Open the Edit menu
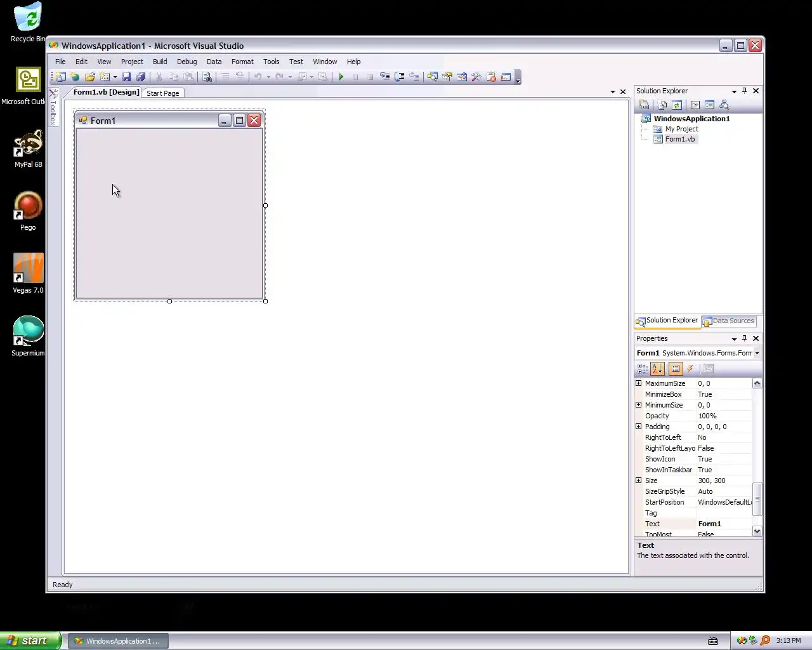The height and width of the screenshot is (650, 812). click(81, 62)
